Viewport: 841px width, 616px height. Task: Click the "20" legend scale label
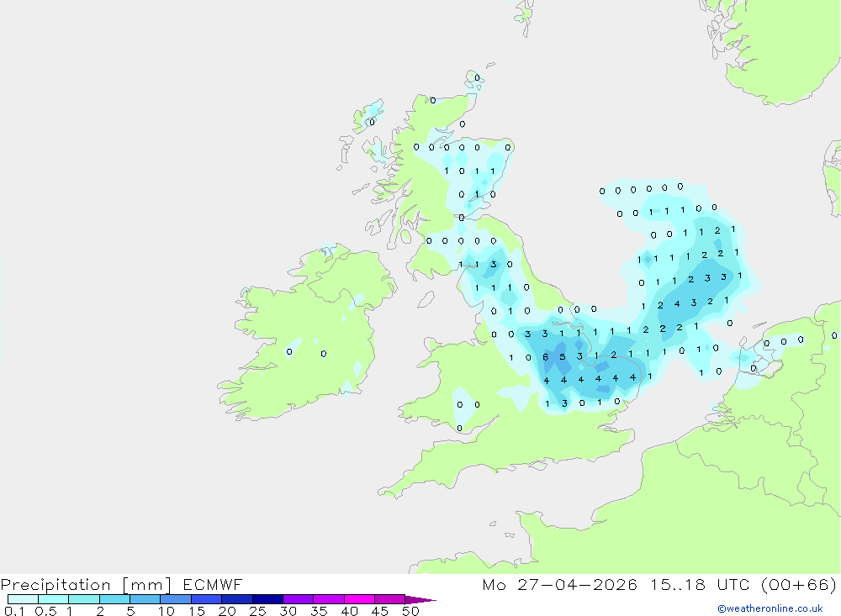tap(227, 611)
